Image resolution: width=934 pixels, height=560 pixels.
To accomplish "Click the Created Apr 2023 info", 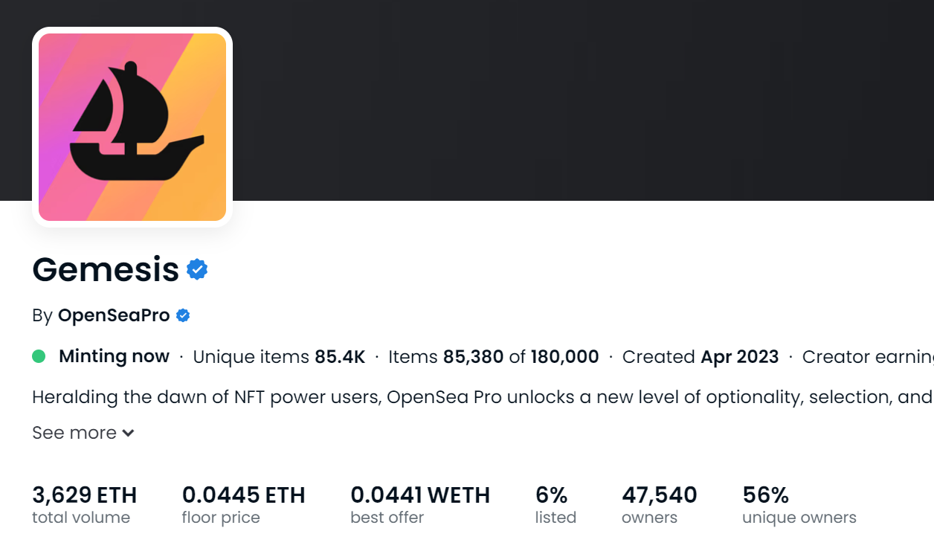I will [x=700, y=357].
